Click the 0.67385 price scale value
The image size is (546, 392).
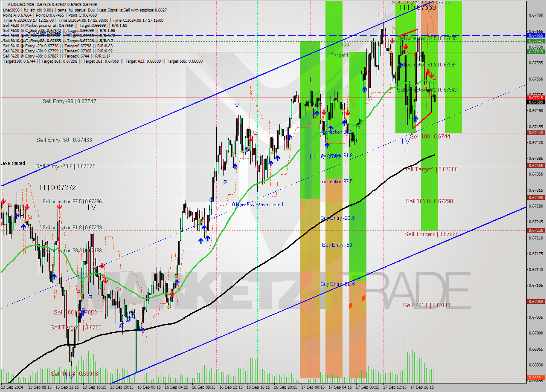pyautogui.click(x=535, y=158)
